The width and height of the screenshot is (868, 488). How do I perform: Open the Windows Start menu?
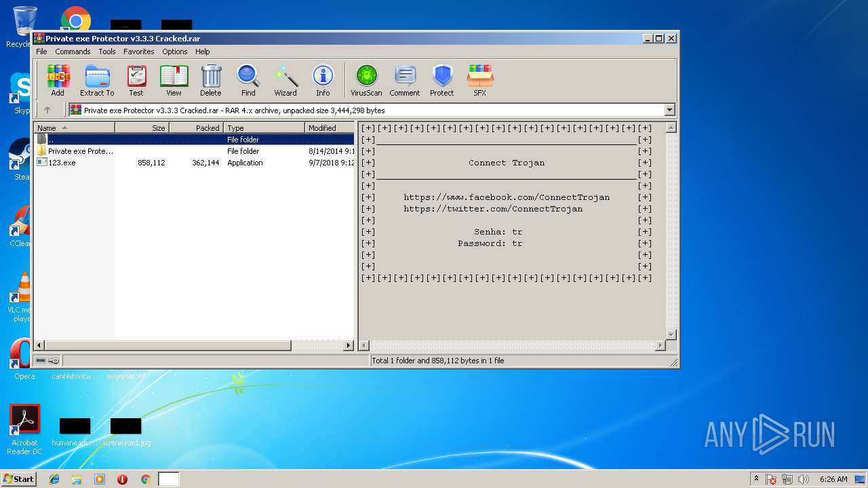(18, 479)
